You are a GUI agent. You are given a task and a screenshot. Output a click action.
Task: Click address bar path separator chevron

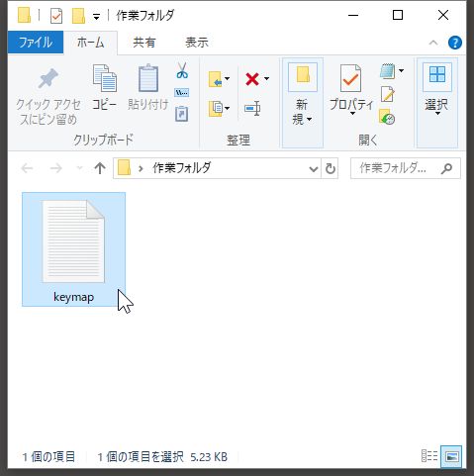point(141,169)
